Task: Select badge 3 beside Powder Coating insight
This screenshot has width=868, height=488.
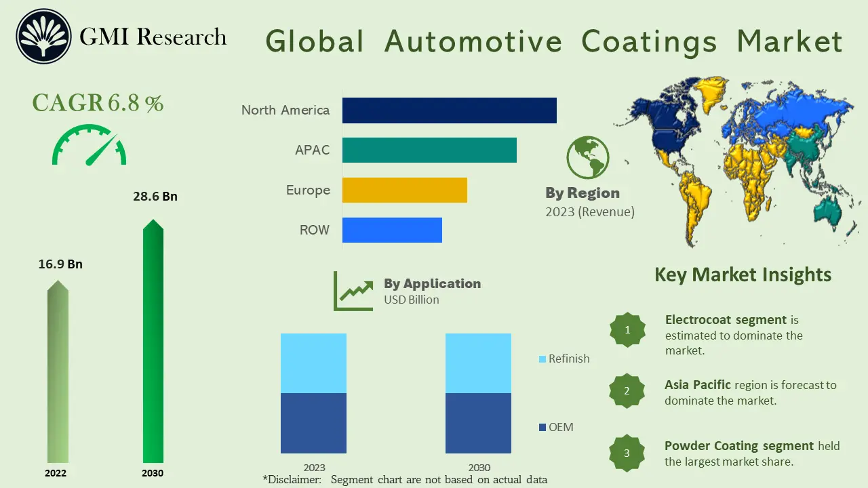Action: pos(627,453)
